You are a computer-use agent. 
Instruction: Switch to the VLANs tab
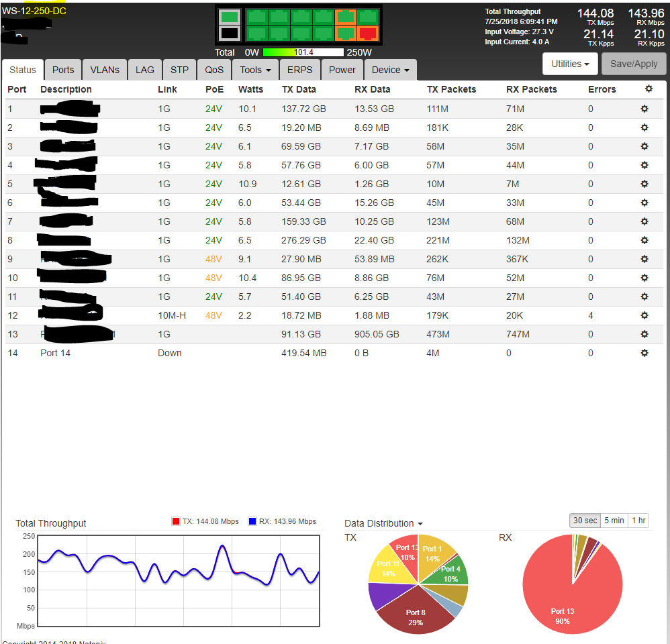105,70
